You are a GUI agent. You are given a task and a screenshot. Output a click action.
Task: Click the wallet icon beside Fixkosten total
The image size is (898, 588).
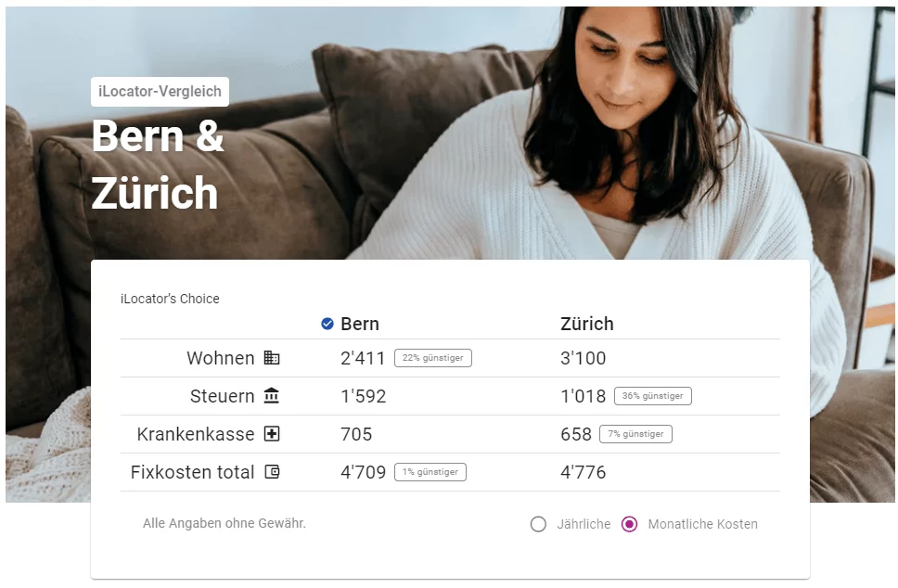pos(272,472)
